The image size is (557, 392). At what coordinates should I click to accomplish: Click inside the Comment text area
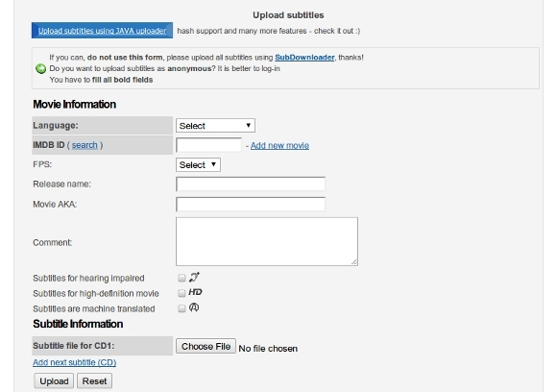(267, 241)
